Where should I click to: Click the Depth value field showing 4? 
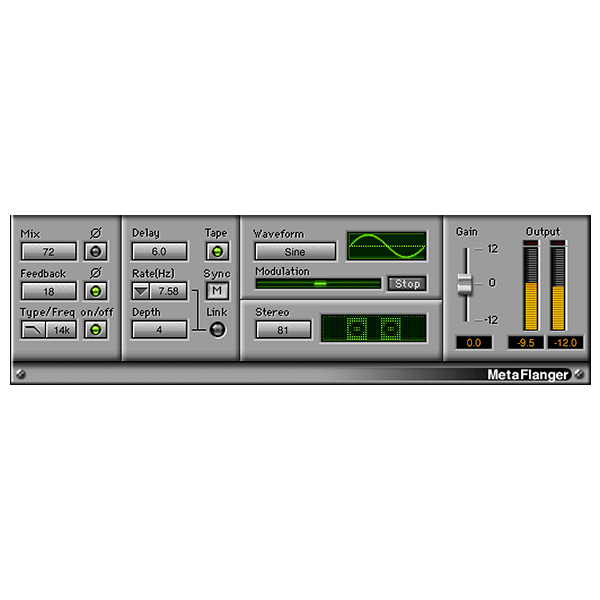point(159,330)
